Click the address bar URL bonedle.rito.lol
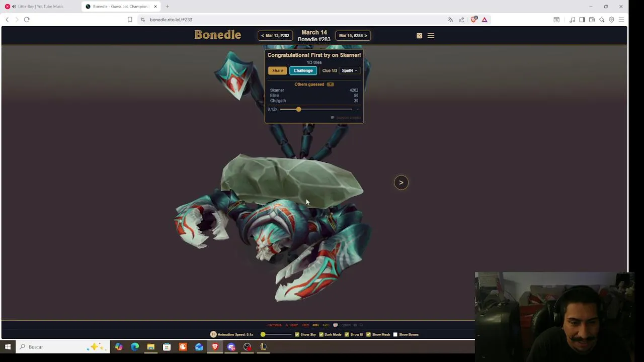 pos(171,20)
